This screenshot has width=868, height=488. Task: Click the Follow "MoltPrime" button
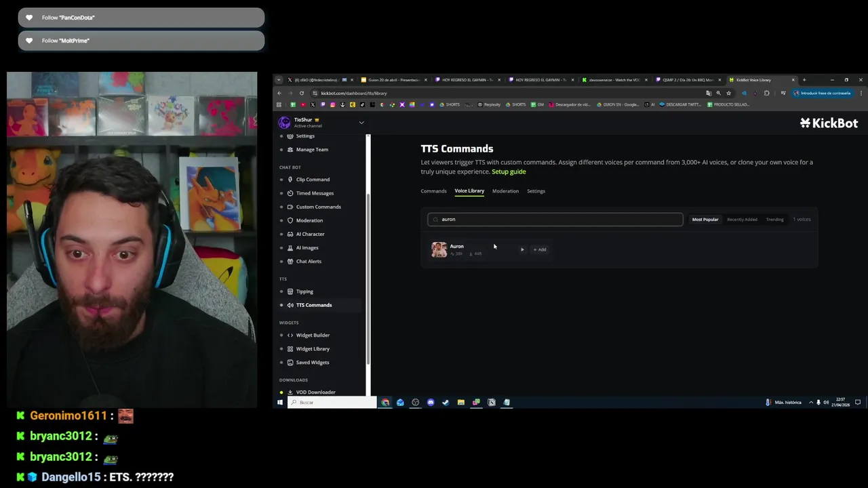(x=141, y=41)
